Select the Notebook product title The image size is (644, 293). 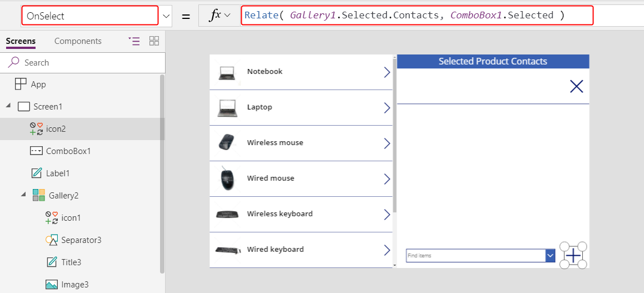[x=264, y=72]
